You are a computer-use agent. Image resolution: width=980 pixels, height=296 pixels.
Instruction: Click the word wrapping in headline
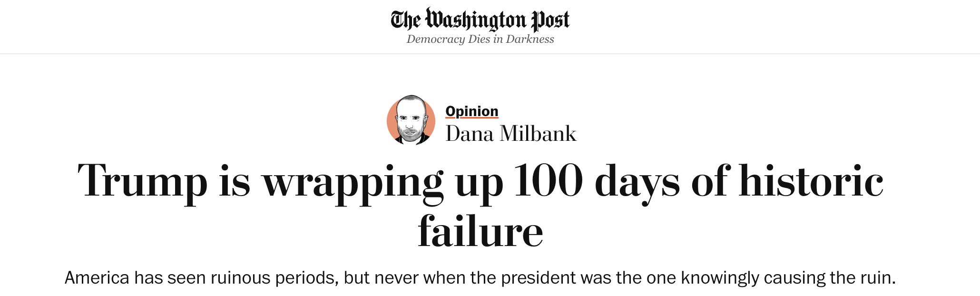coord(353,184)
